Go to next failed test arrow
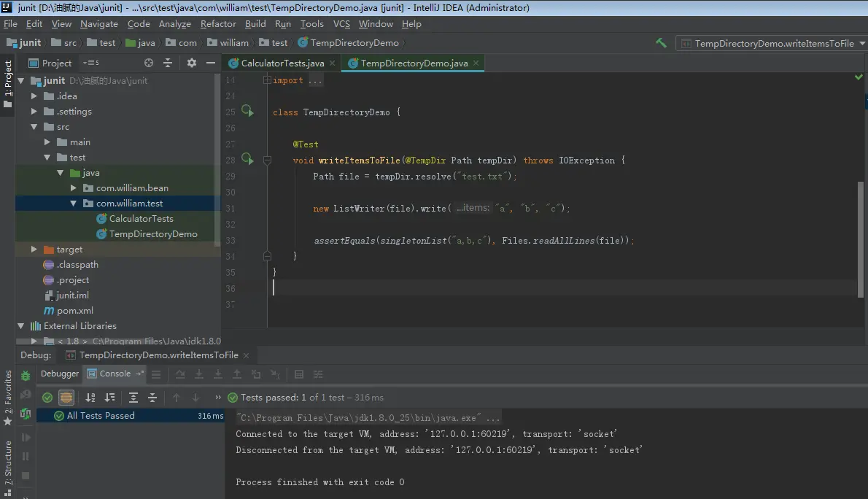868x499 pixels. click(195, 397)
